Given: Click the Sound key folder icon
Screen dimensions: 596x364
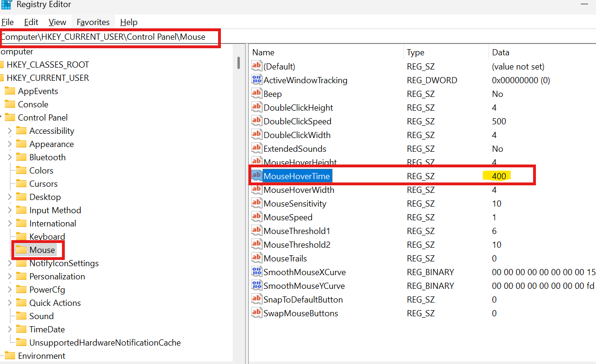Looking at the screenshot, I should (21, 316).
